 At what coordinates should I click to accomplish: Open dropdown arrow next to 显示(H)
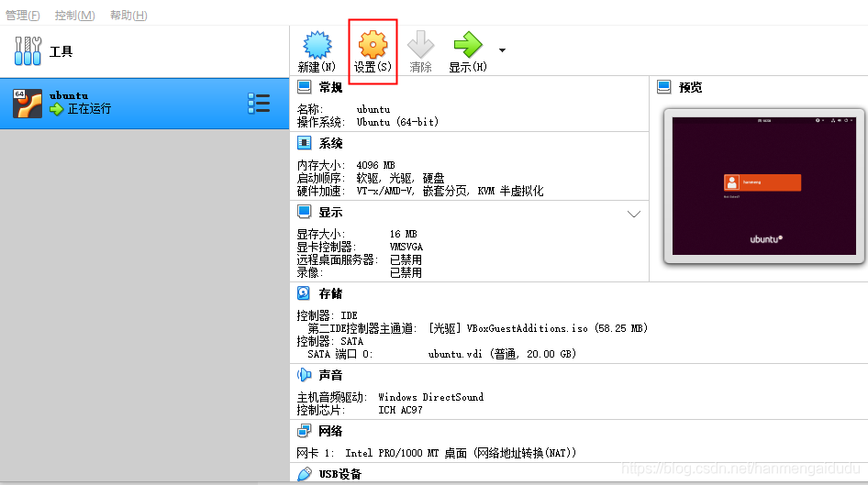502,50
